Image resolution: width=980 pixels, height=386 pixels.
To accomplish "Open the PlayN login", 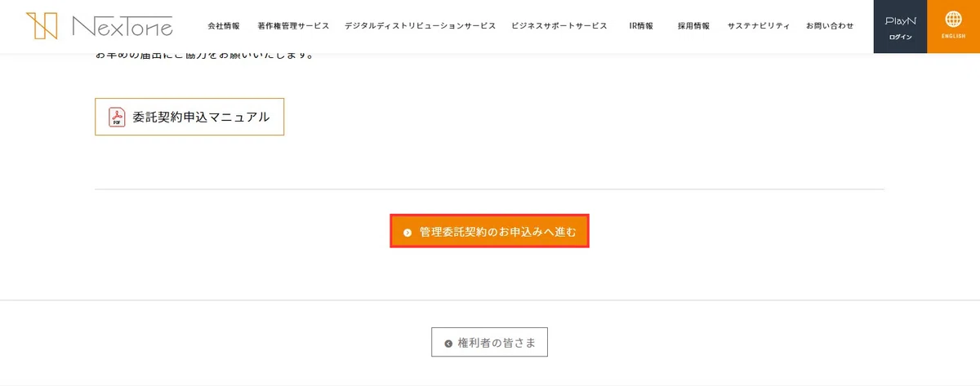I will (x=900, y=27).
